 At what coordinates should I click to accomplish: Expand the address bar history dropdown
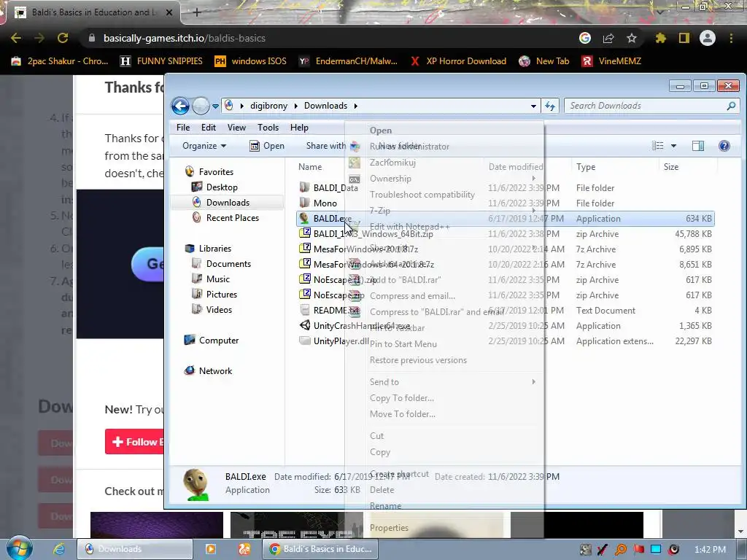(533, 106)
